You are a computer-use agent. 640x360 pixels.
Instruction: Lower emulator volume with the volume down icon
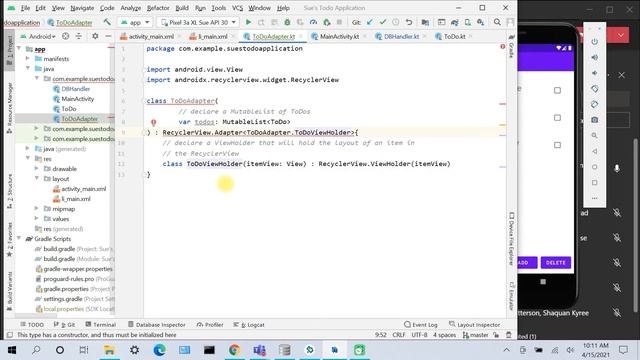(x=595, y=73)
